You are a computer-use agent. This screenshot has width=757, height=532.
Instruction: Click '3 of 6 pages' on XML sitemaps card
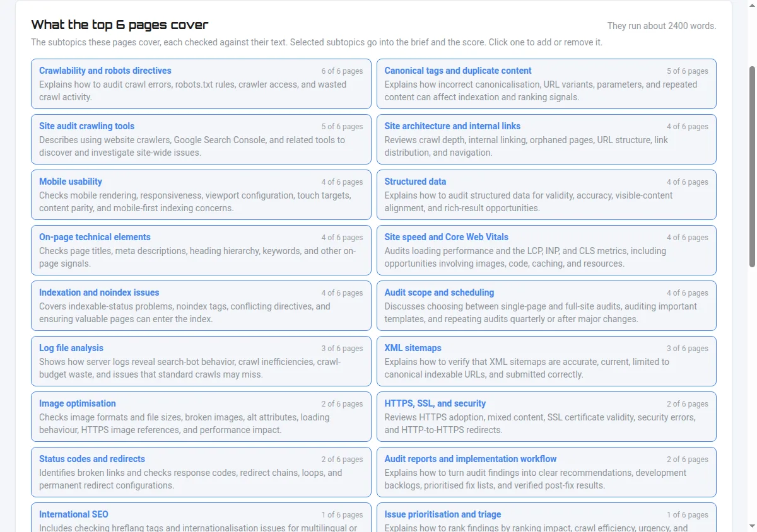[x=688, y=349]
